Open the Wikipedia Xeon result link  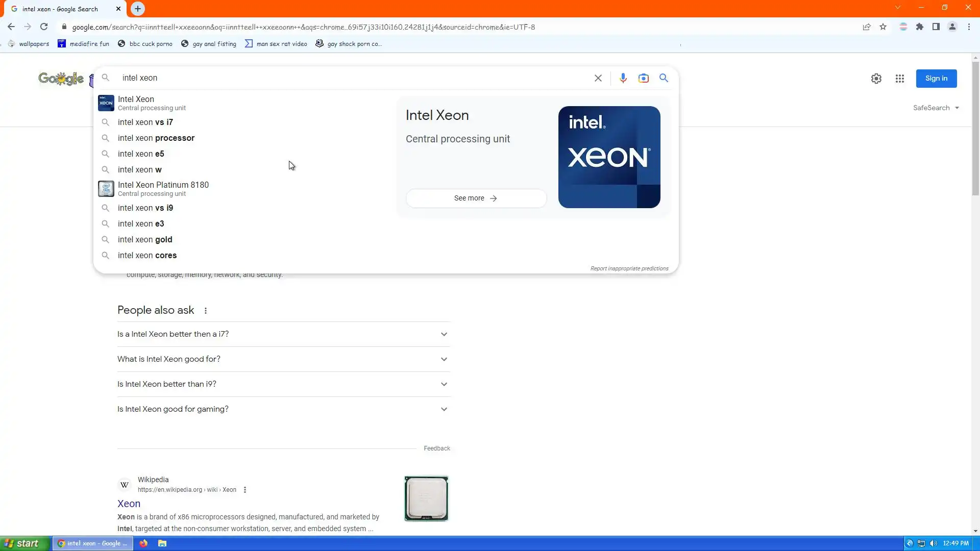[x=129, y=504]
